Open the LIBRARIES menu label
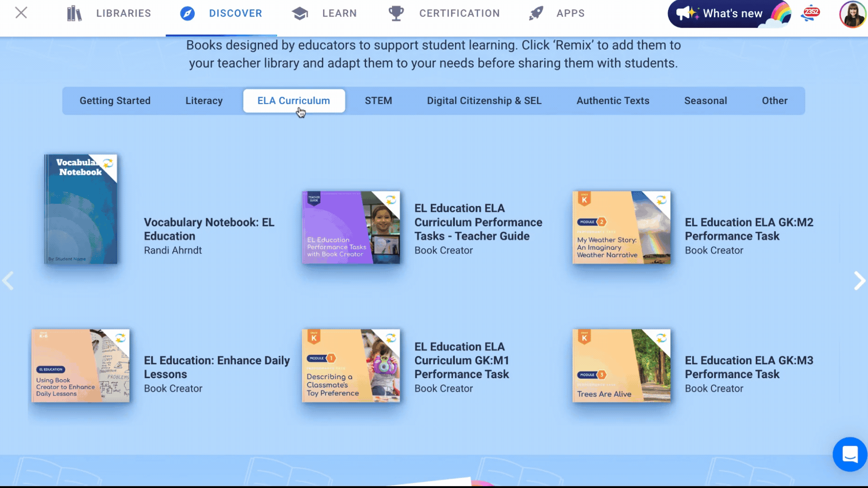This screenshot has width=868, height=488. (123, 14)
